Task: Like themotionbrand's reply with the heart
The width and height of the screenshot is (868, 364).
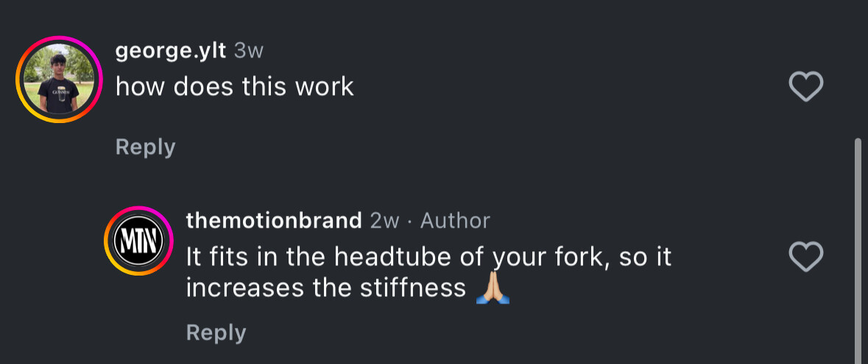Action: coord(805,257)
